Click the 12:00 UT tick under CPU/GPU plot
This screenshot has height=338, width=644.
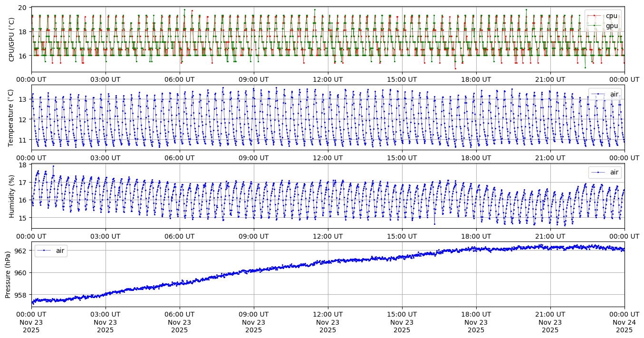[327, 79]
